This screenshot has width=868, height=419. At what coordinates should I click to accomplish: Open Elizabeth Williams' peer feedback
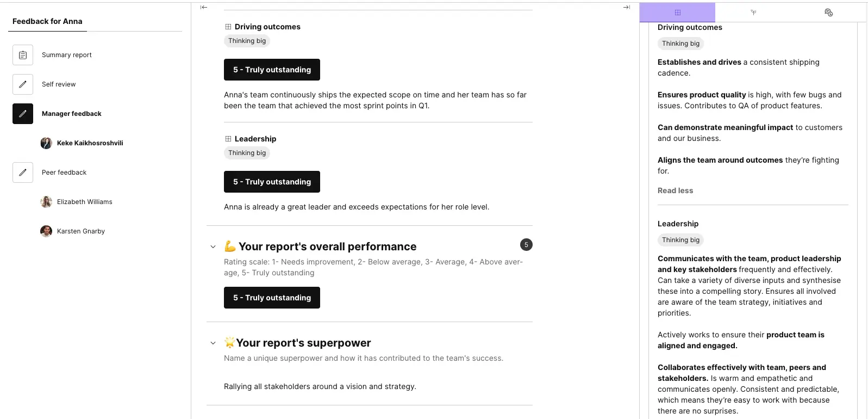[x=84, y=202]
